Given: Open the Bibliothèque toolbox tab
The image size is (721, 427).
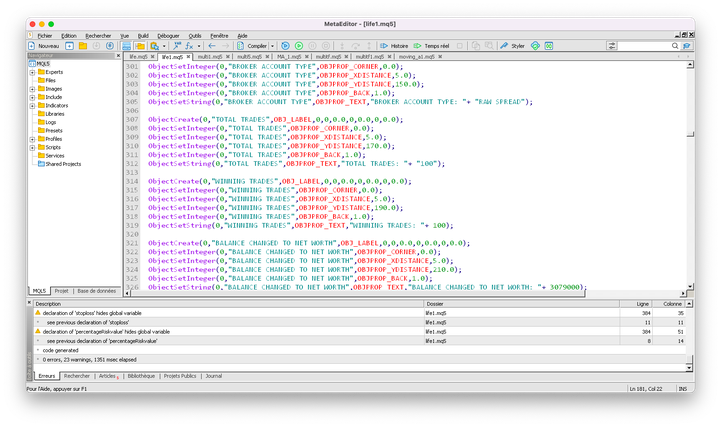Looking at the screenshot, I should 141,376.
